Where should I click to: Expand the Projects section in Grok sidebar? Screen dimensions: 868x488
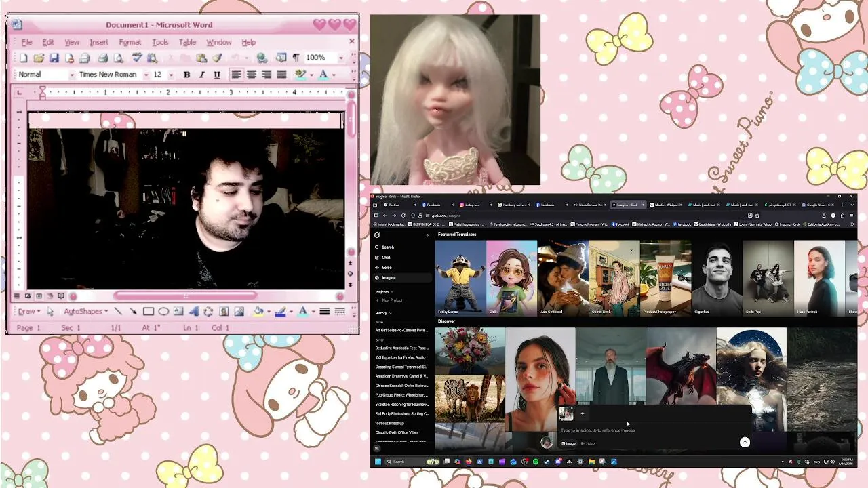[384, 292]
